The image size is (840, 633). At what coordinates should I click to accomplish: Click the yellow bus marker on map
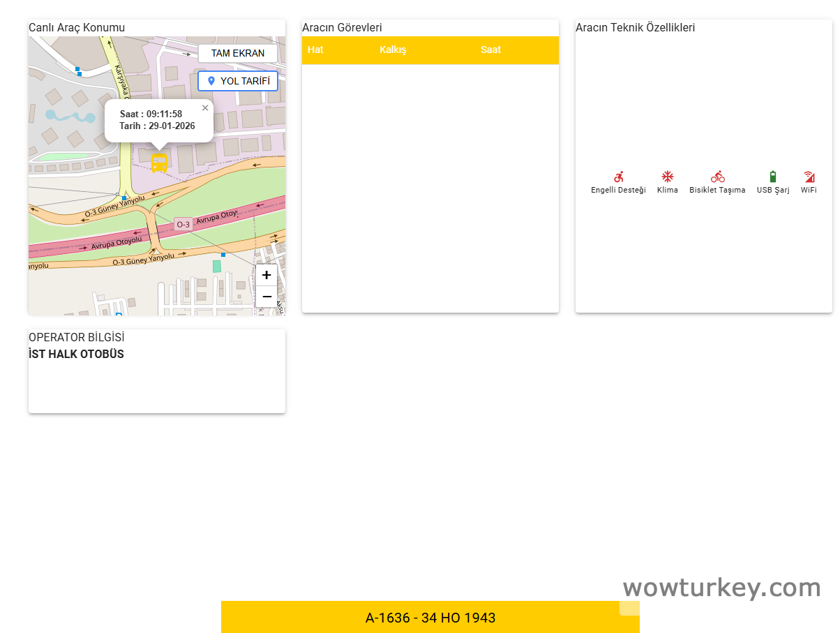pos(159,163)
